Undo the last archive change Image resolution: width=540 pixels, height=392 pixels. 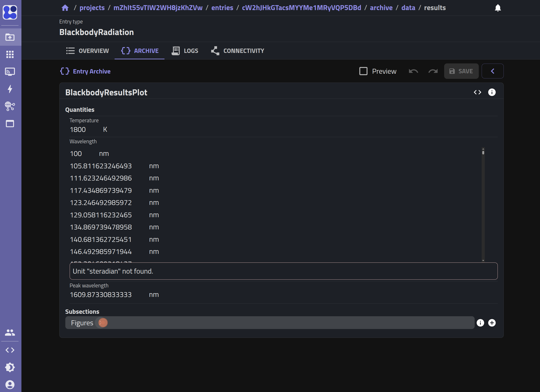click(413, 71)
